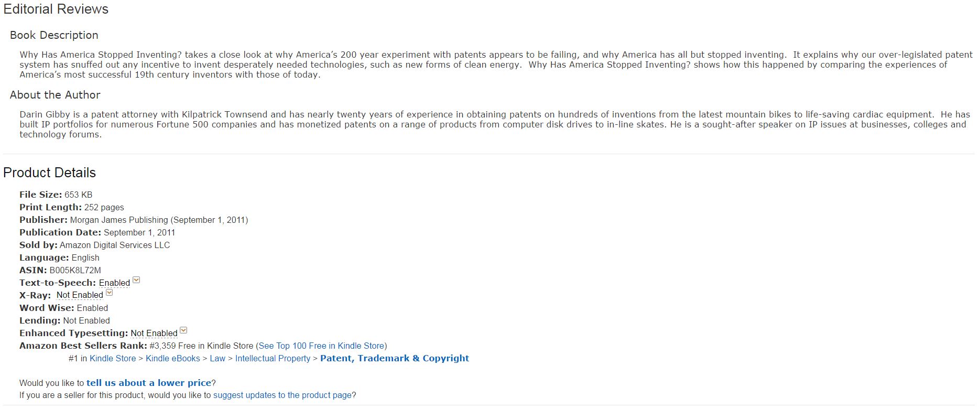This screenshot has width=980, height=419.
Task: Click the 'About the Author' subheading
Action: [x=55, y=95]
